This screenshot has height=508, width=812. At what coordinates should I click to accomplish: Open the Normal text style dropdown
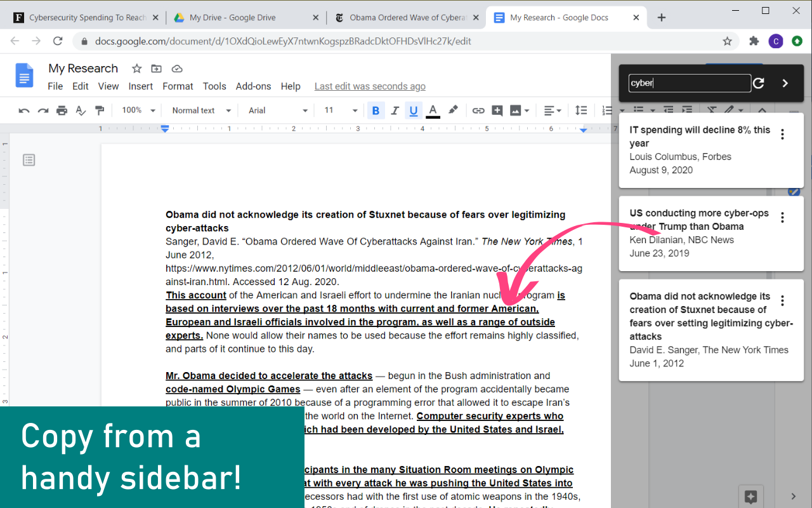point(201,110)
